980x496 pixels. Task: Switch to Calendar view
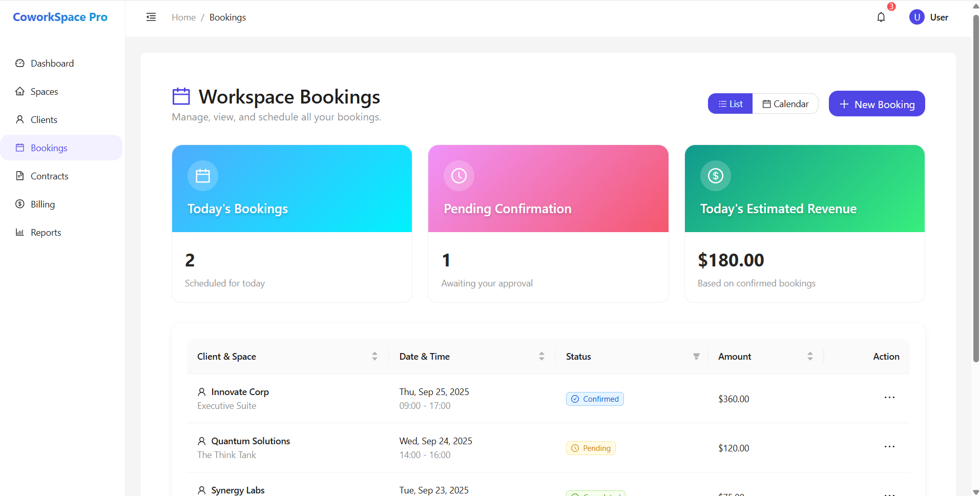click(x=785, y=104)
